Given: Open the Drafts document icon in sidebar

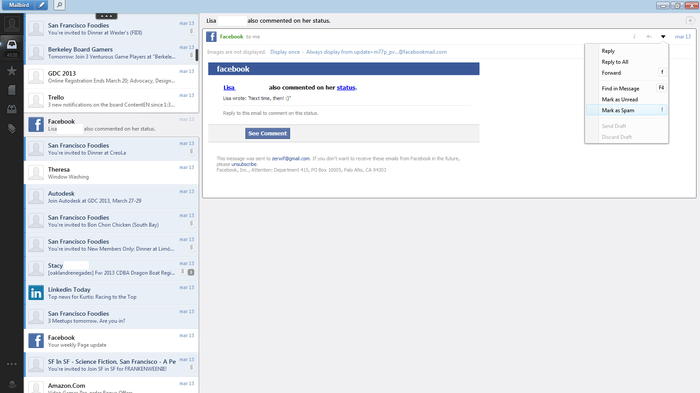Looking at the screenshot, I should (12, 90).
